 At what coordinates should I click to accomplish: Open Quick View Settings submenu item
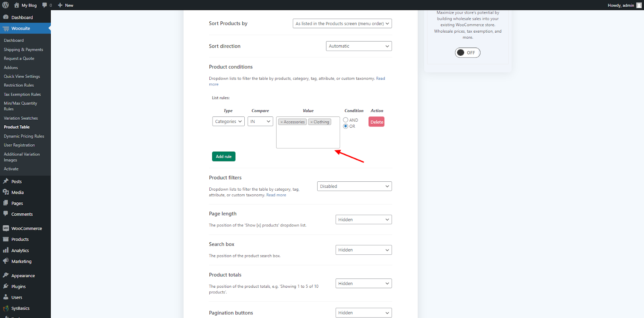(x=22, y=76)
